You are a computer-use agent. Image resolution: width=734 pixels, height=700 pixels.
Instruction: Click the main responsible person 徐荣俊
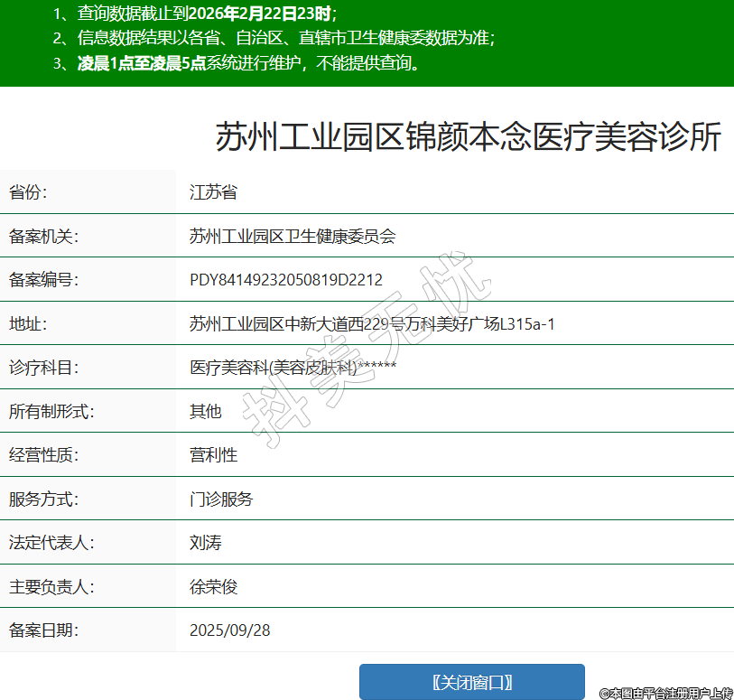(213, 587)
